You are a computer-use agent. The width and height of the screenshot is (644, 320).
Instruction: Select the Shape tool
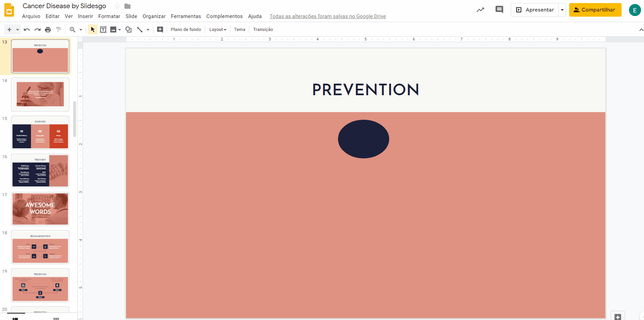coord(129,30)
